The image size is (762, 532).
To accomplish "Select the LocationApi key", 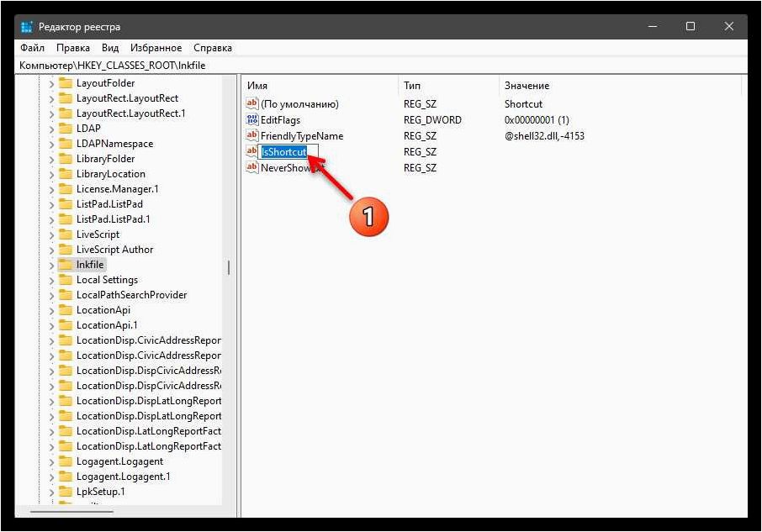I will [103, 309].
